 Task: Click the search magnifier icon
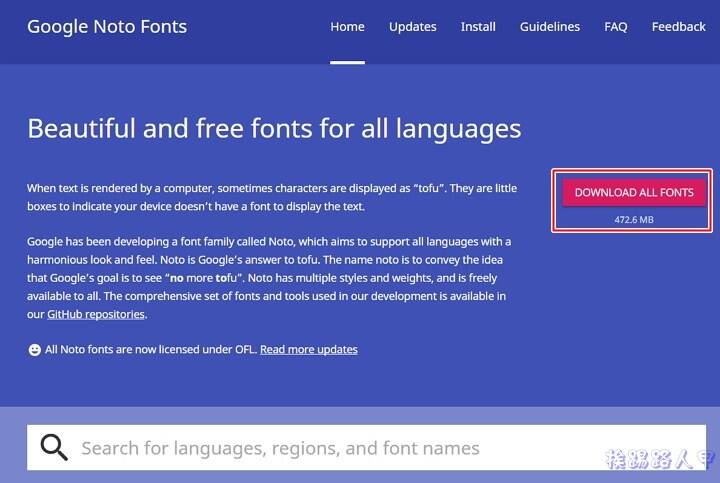tap(54, 447)
